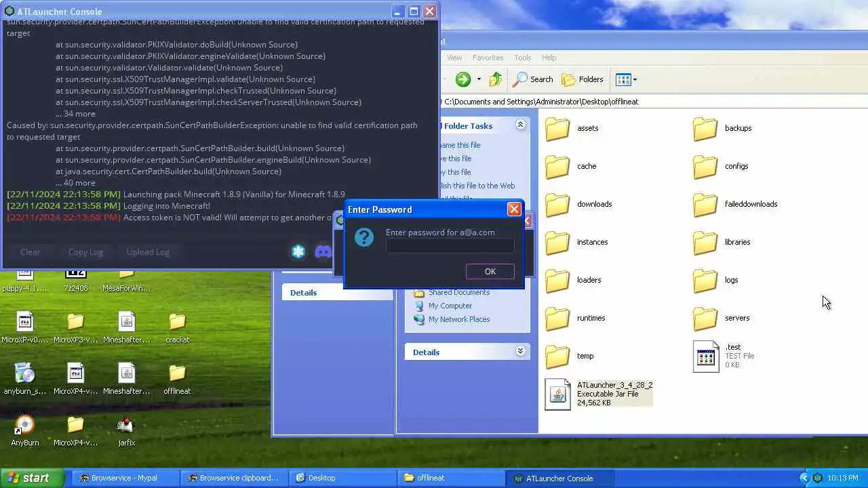
Task: Close the Enter Password dialog
Action: [514, 209]
